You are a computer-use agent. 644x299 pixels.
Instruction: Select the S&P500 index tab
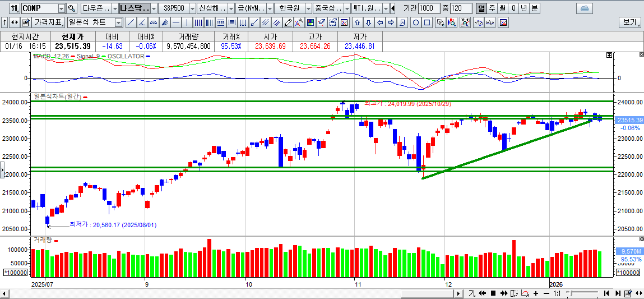(x=173, y=8)
